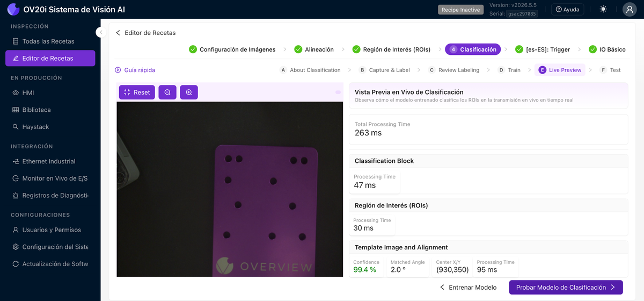This screenshot has height=301, width=644.
Task: Click the Matched Angle 2.0 ° value
Action: click(399, 270)
